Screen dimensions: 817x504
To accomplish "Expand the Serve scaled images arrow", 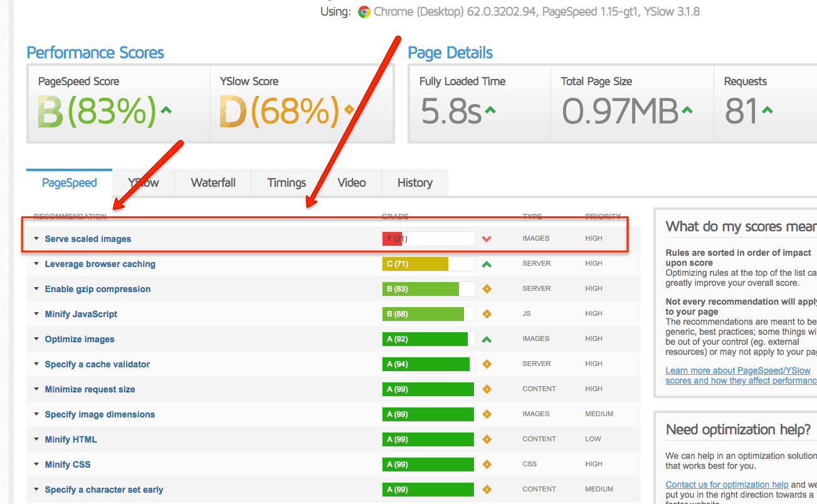I will click(36, 239).
